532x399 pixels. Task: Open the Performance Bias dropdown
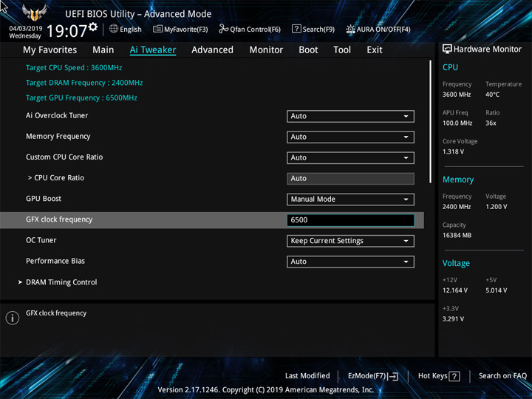point(350,262)
